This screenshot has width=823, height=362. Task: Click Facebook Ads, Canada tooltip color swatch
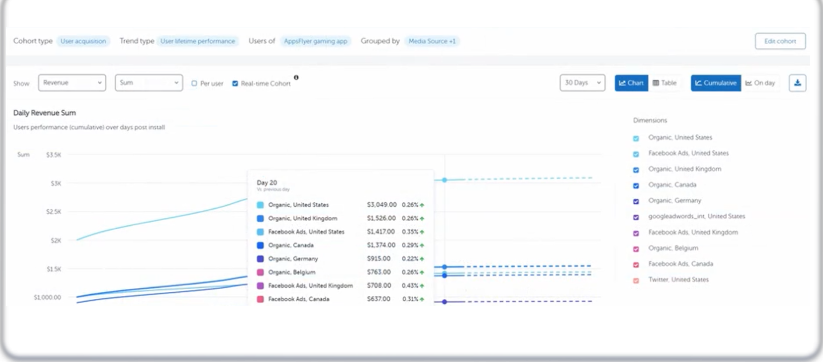tap(260, 300)
